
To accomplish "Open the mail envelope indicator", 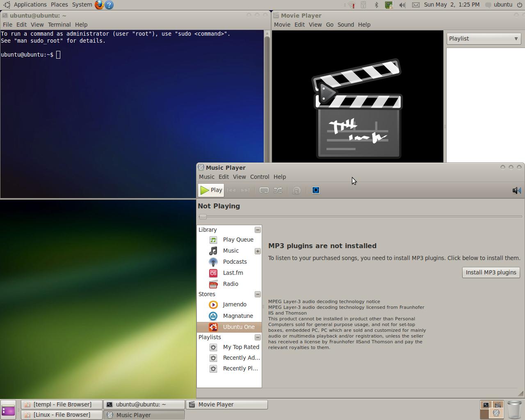I will pos(415,5).
